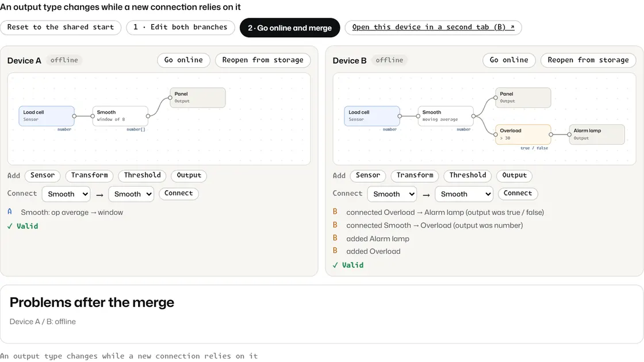
Task: Open Device A source node dropdown
Action: (x=67, y=194)
